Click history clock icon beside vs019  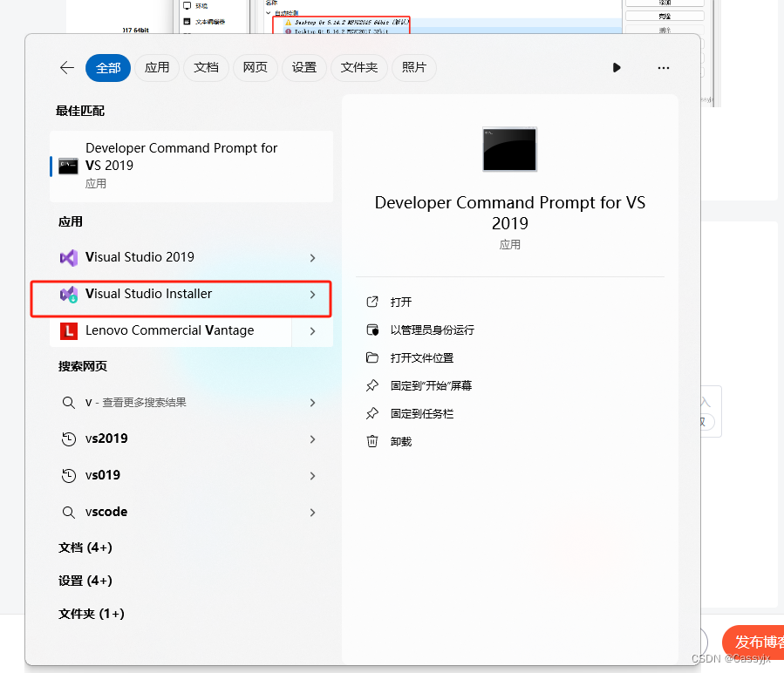point(69,475)
